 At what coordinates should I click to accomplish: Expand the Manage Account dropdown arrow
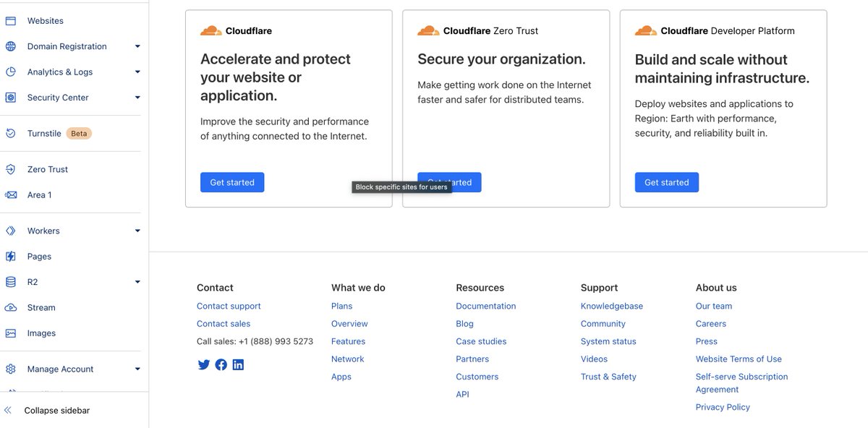(137, 369)
